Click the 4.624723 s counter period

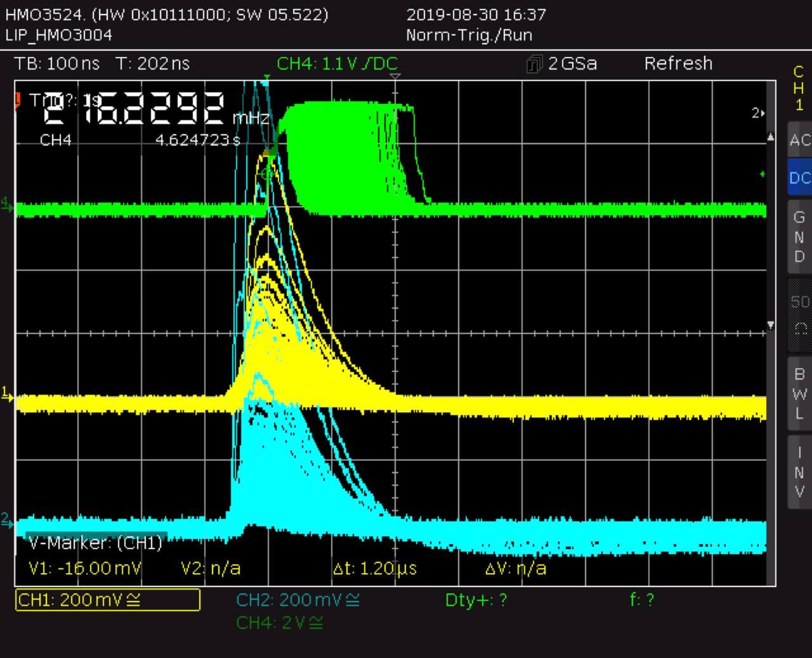point(198,139)
